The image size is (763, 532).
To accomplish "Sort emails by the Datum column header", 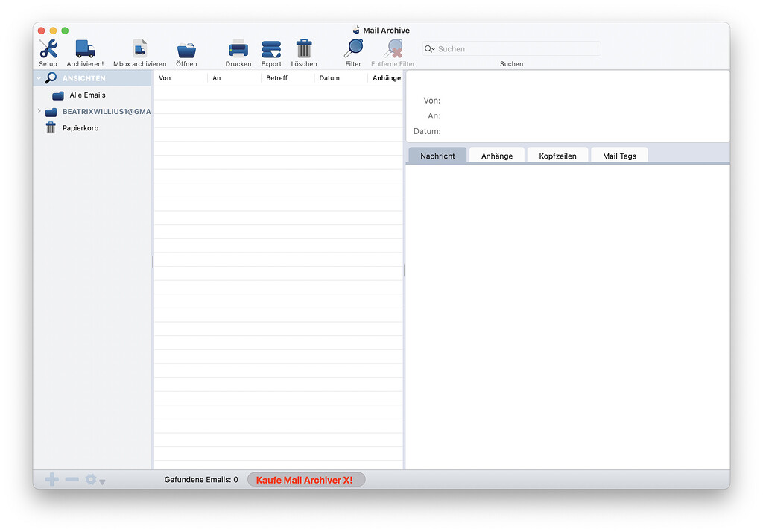I will pos(329,77).
